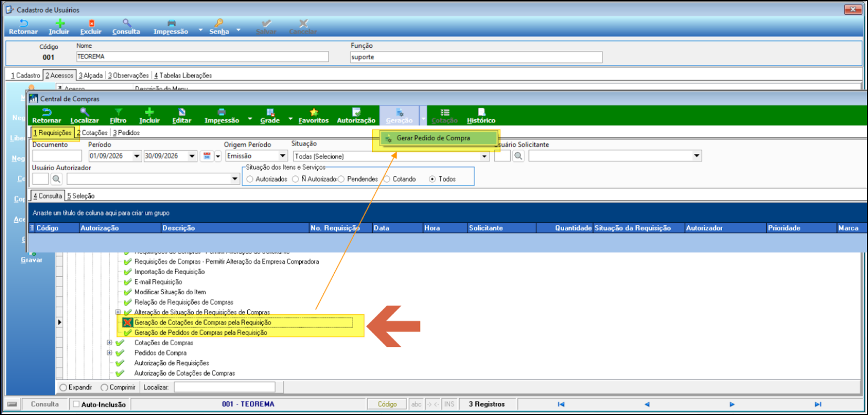Click the Gravar button on left sidebar
The width and height of the screenshot is (868, 415).
(x=31, y=260)
